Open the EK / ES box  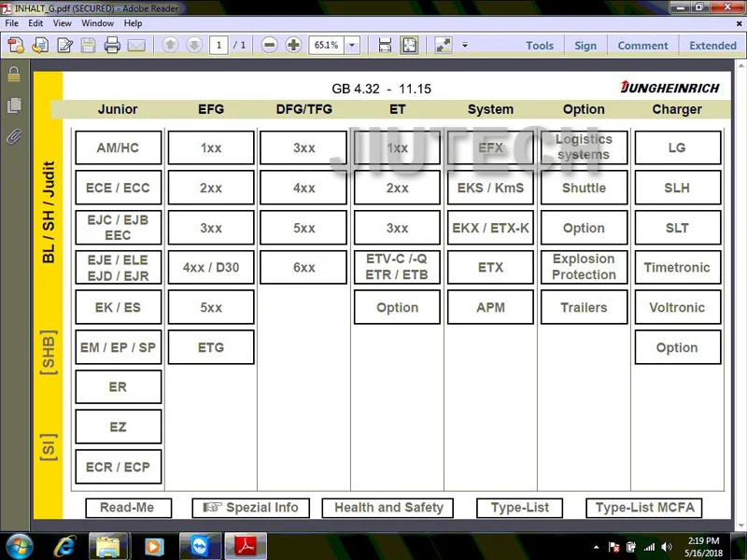(119, 307)
